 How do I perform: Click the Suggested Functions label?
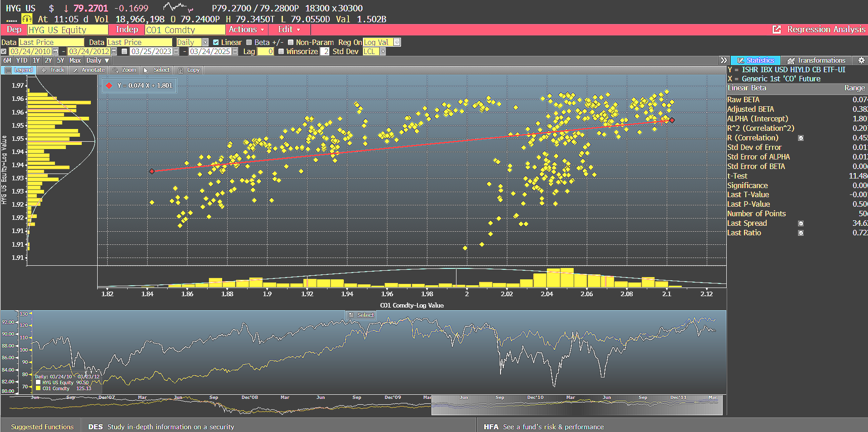point(42,427)
